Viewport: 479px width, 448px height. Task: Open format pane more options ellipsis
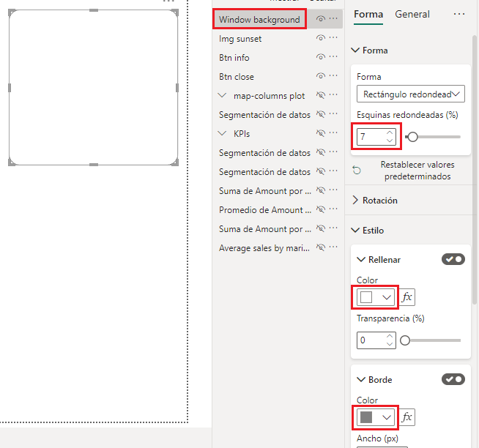(459, 14)
